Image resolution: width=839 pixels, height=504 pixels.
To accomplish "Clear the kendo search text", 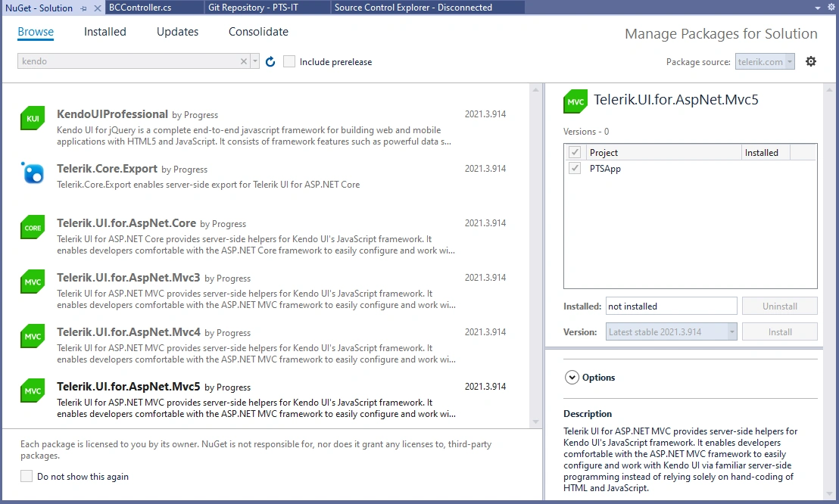I will (244, 61).
